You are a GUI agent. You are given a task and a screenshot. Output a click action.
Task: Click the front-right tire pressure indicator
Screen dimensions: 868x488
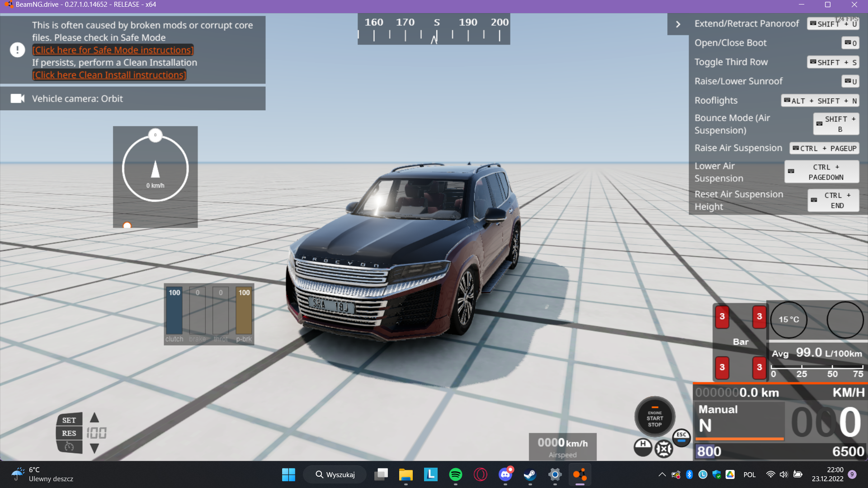(x=759, y=317)
